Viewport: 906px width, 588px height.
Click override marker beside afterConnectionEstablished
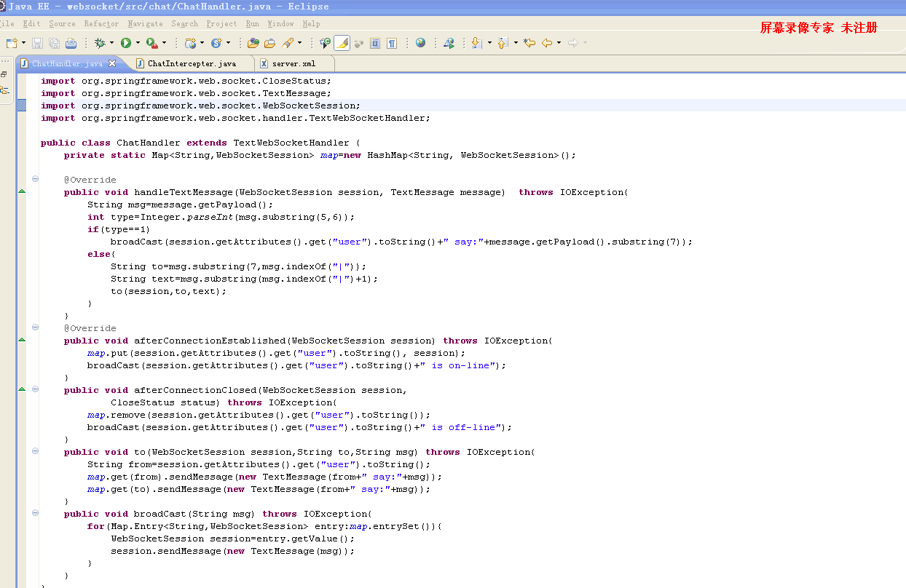point(21,340)
